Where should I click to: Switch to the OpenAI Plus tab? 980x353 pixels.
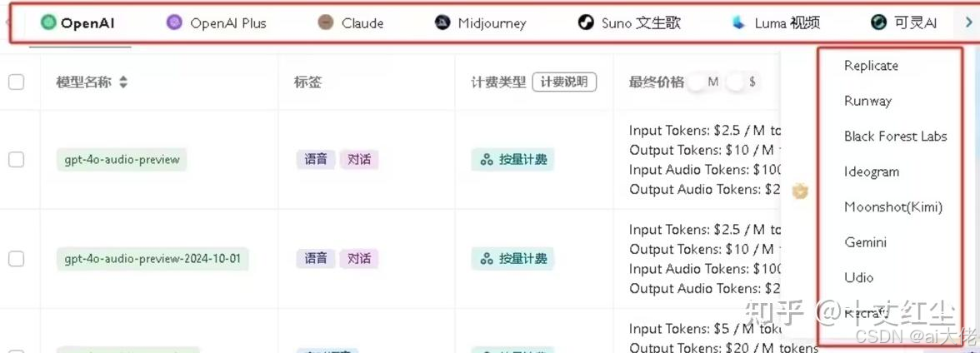(217, 24)
